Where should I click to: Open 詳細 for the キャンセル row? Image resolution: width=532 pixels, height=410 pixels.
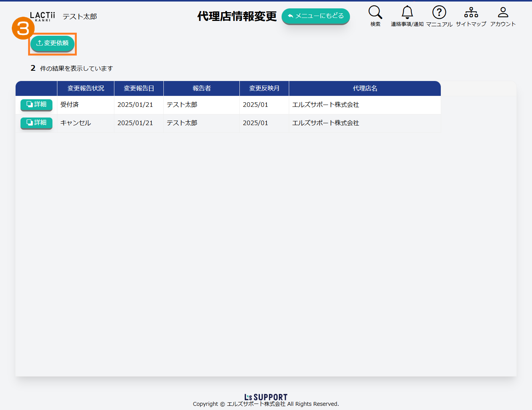tap(36, 123)
